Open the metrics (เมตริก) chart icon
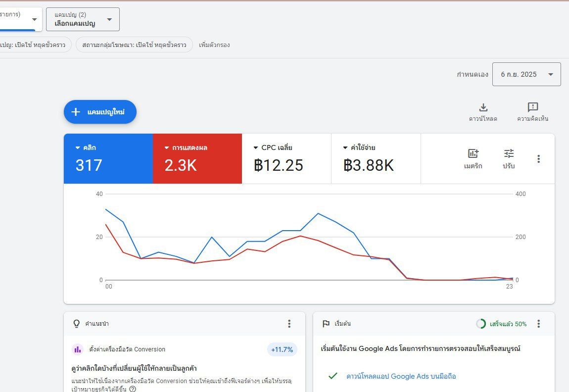Screen dimensions: 569x392 coord(473,153)
